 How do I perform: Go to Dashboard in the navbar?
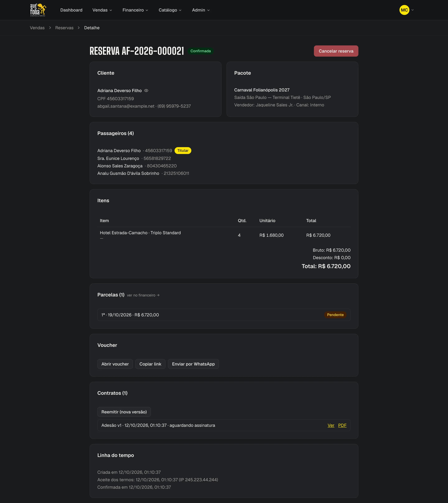(x=71, y=10)
